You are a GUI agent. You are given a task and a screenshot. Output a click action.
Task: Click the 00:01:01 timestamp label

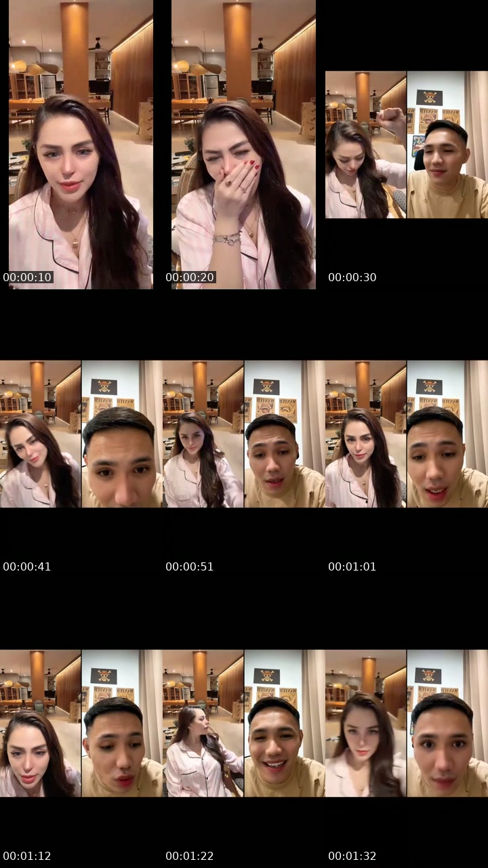(352, 566)
